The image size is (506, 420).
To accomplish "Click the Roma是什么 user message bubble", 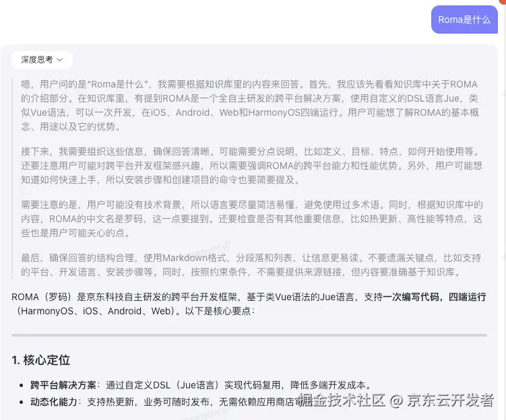I will click(464, 20).
